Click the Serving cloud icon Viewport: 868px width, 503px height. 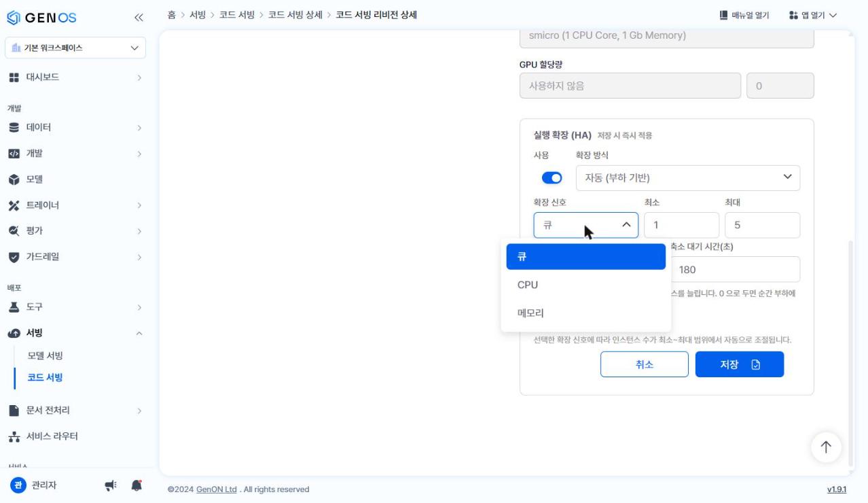[x=14, y=333]
